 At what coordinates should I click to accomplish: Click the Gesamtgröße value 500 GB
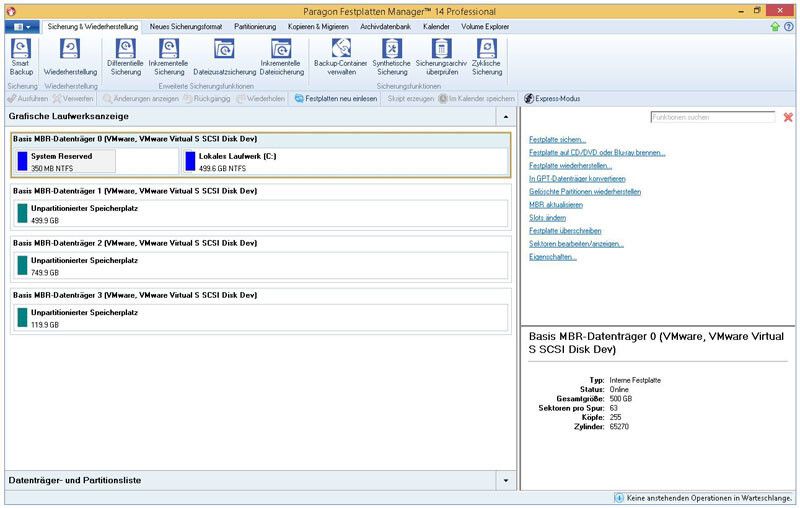click(620, 399)
